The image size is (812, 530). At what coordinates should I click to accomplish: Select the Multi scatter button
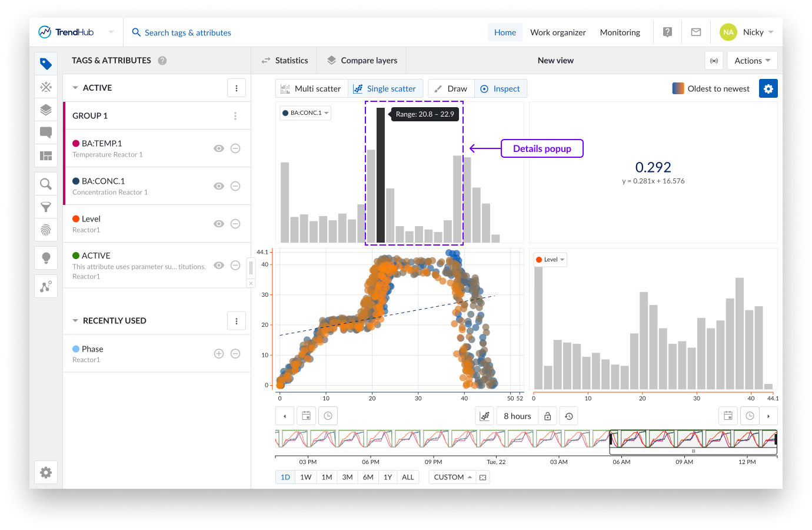point(311,89)
